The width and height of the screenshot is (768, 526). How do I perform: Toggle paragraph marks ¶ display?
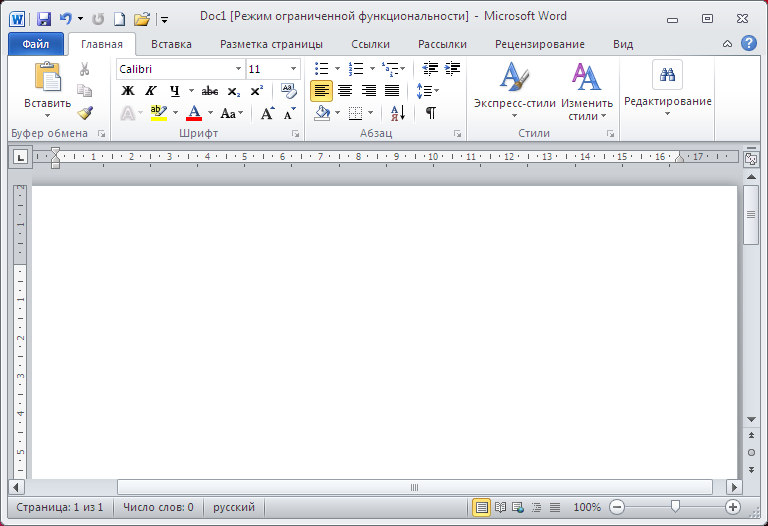pos(431,113)
